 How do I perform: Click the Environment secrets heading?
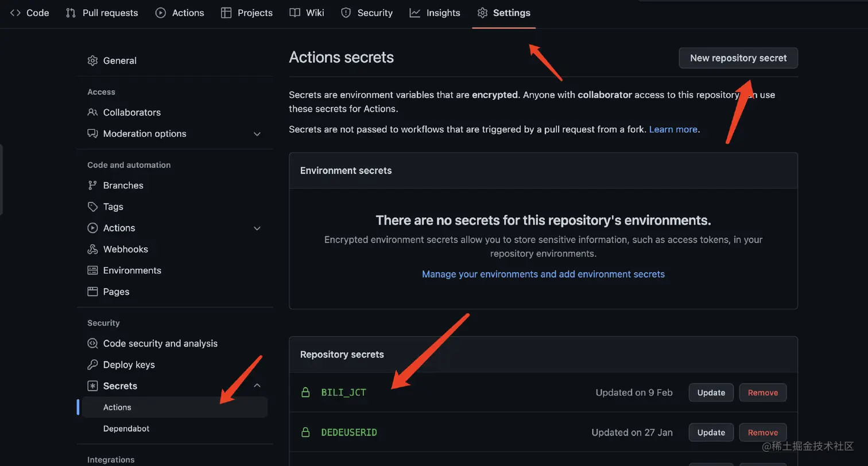346,171
